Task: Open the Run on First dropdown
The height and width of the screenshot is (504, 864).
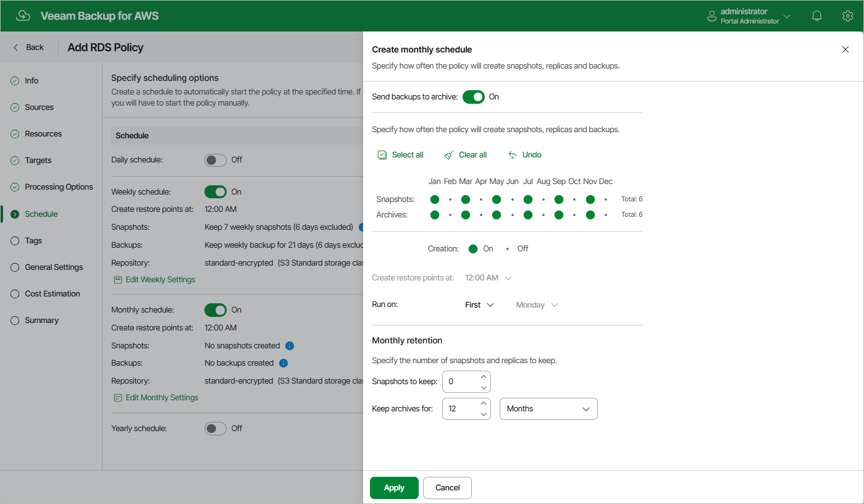Action: pos(480,305)
